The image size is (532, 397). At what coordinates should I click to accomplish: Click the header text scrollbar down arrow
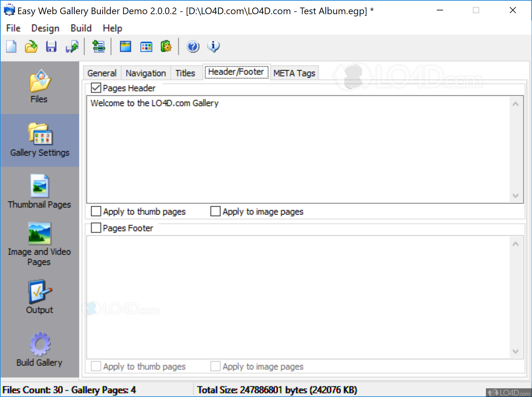coord(515,195)
